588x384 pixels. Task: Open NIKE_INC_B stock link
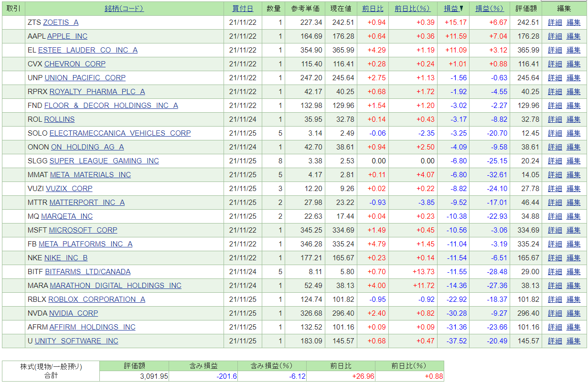[x=66, y=258]
